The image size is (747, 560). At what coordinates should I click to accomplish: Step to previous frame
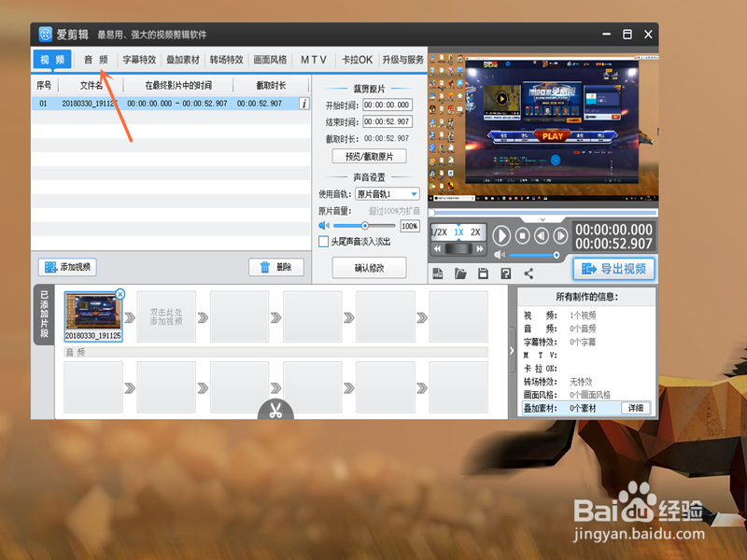click(x=542, y=235)
